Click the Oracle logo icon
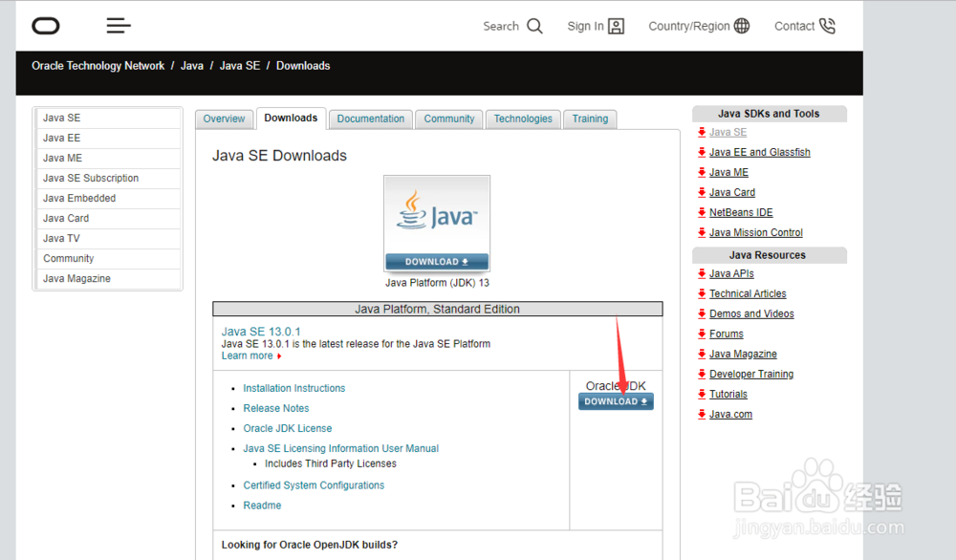The height and width of the screenshot is (560, 956). [x=46, y=26]
